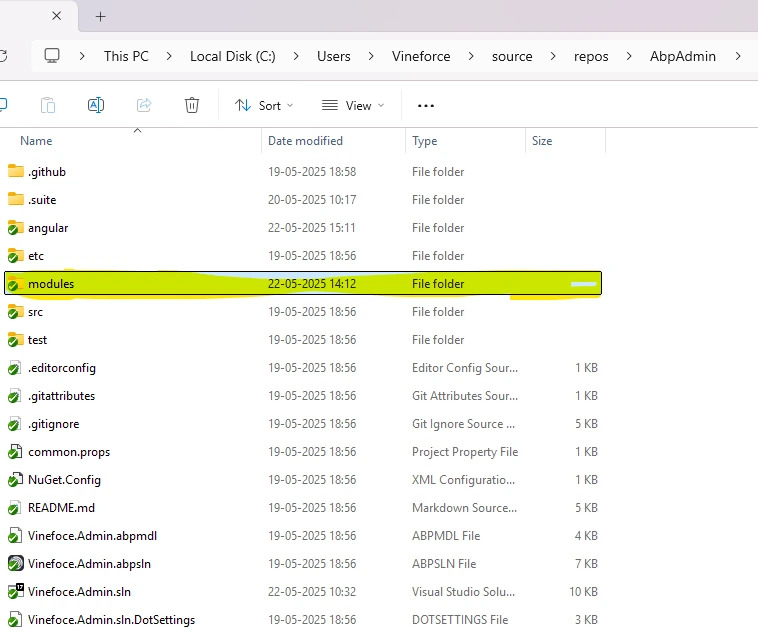Click the Paste clipboard icon
Screen dimensions: 758x632
48,105
